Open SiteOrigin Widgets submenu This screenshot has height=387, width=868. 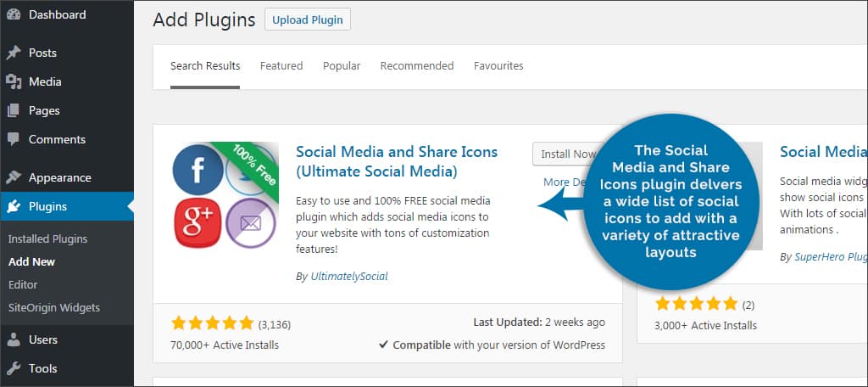click(54, 307)
